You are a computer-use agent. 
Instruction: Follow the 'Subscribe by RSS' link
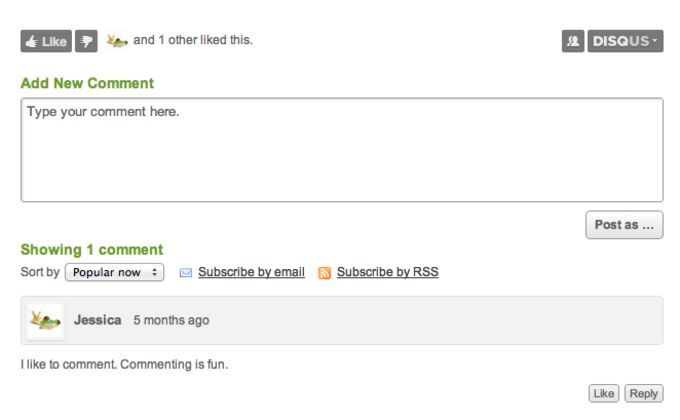[x=387, y=272]
